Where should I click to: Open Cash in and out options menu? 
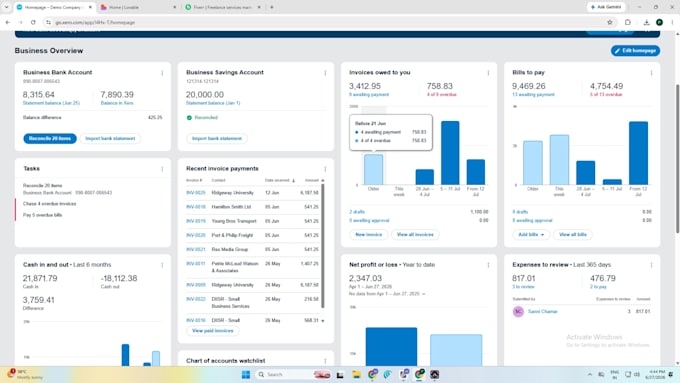pos(162,265)
